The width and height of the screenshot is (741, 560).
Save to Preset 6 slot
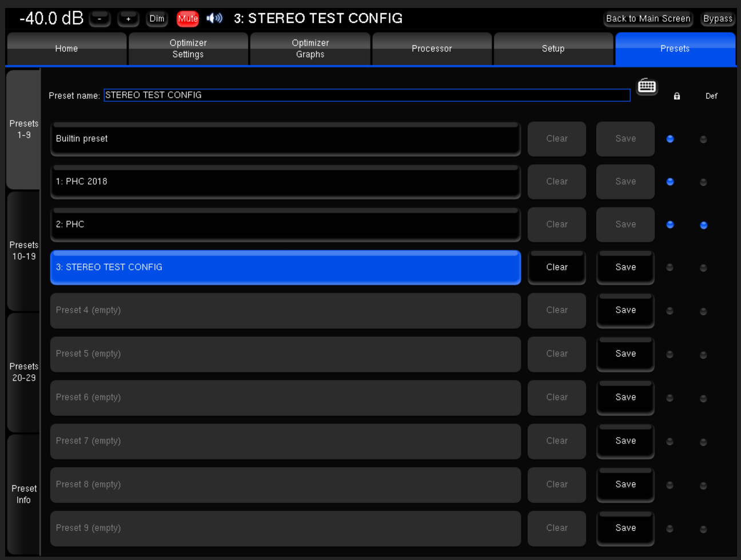(x=626, y=397)
